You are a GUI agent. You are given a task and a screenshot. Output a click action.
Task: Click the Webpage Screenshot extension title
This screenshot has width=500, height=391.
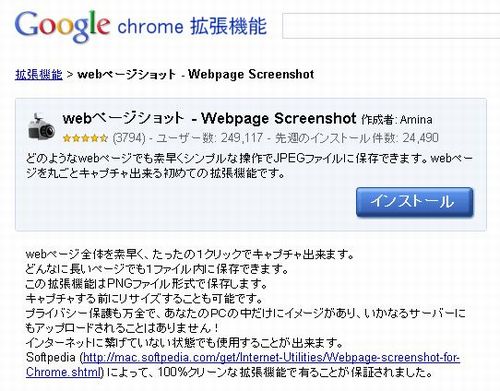[x=209, y=119]
